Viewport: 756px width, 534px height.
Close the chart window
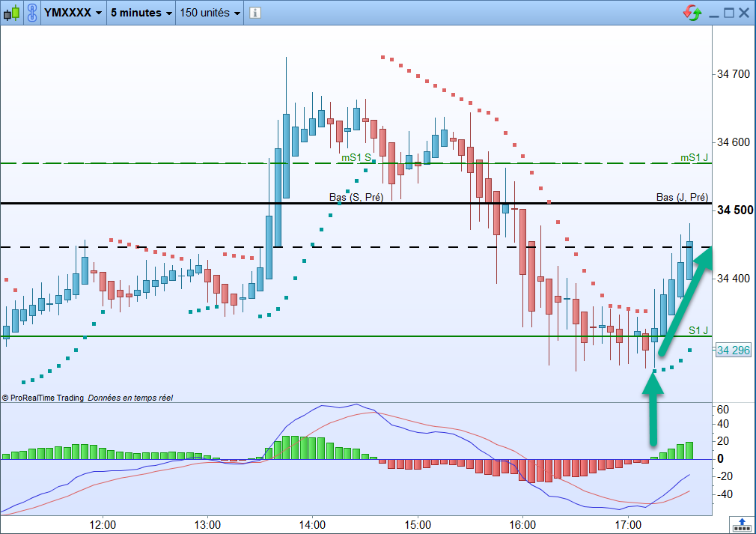744,13
